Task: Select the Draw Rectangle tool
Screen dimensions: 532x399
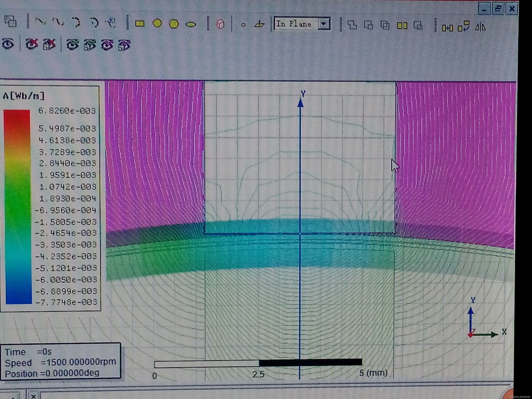Action: tap(140, 24)
